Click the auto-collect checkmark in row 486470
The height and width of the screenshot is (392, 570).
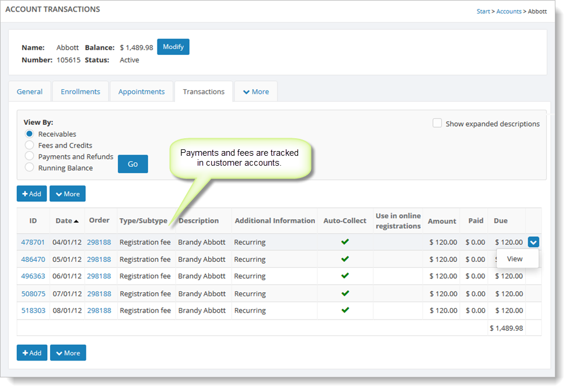click(x=345, y=258)
